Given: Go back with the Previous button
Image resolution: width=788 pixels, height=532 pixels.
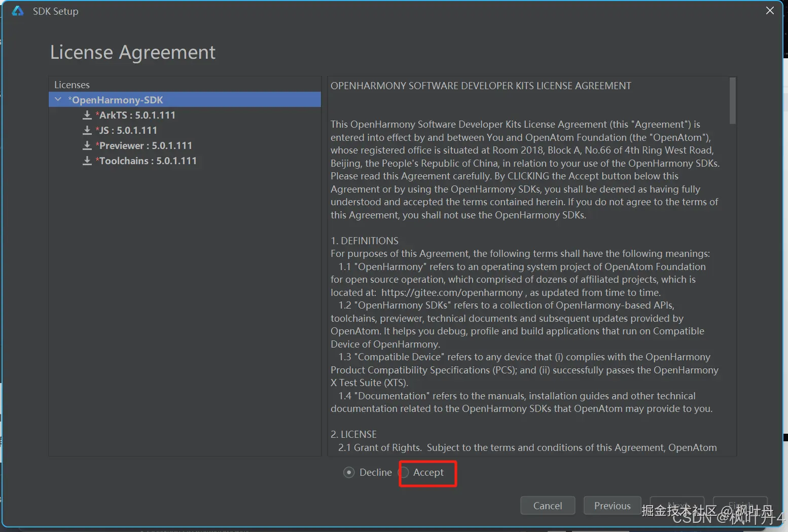Looking at the screenshot, I should 613,506.
